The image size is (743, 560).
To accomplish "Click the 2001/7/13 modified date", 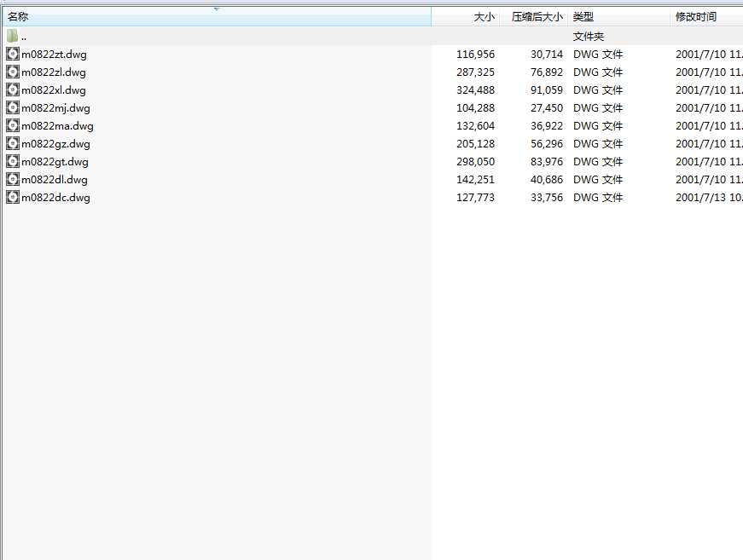I will (x=709, y=198).
